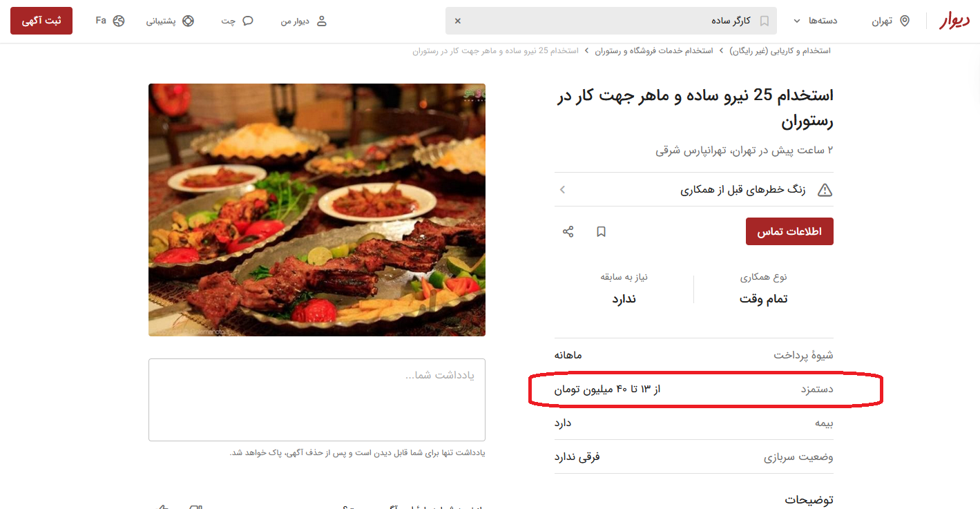
Task: Click the search field containing کارگر ساده
Action: [611, 21]
